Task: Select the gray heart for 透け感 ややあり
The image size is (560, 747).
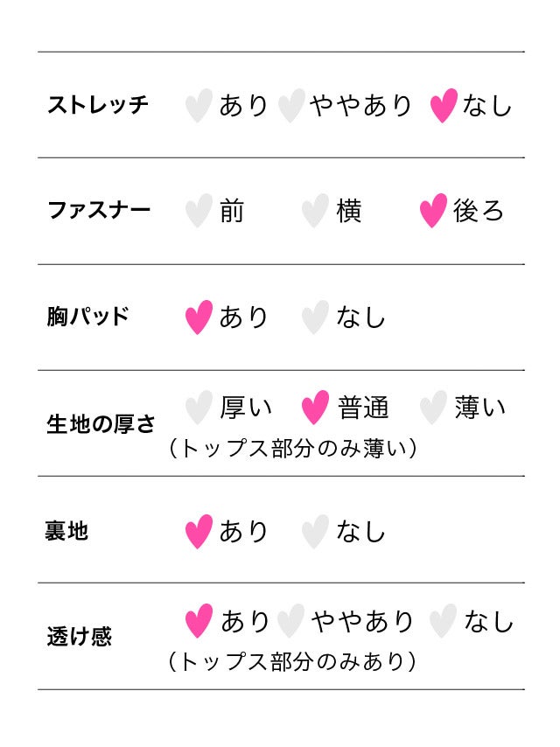Action: [x=290, y=621]
